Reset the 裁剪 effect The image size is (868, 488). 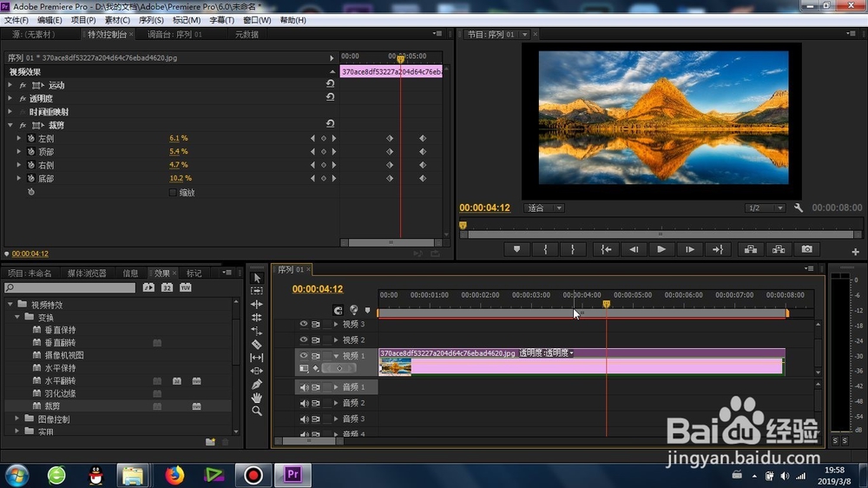331,123
